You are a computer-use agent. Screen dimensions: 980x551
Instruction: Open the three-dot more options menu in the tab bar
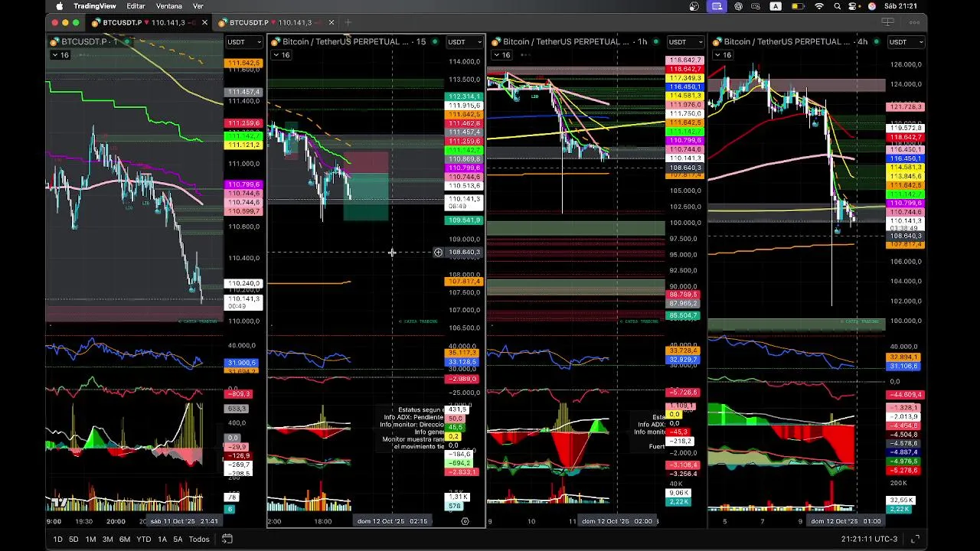915,22
